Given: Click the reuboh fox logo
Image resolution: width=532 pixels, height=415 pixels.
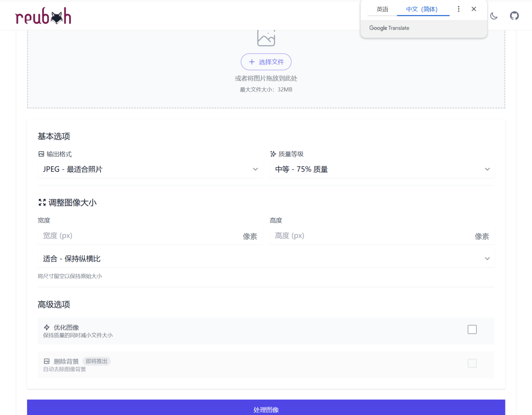Looking at the screenshot, I should click(43, 16).
